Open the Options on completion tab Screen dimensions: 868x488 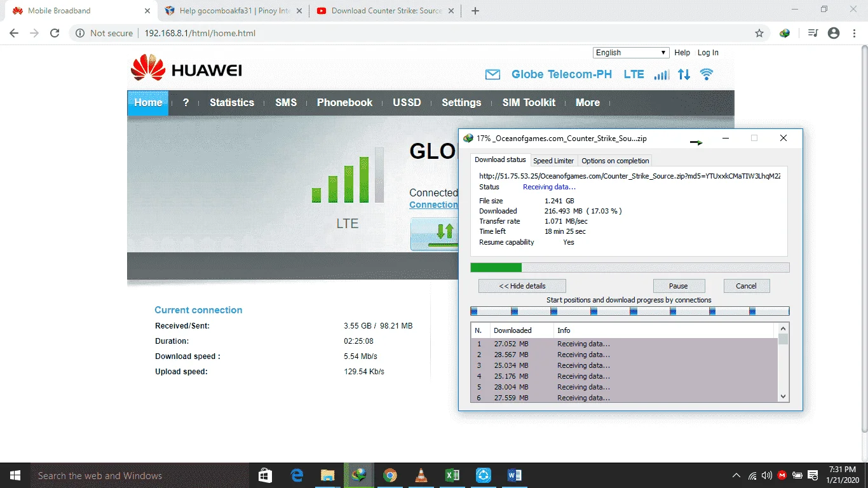tap(615, 161)
